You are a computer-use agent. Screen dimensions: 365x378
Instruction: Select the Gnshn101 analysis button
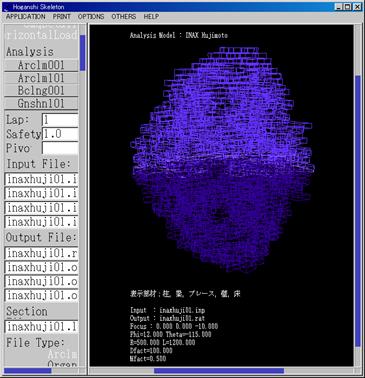pyautogui.click(x=41, y=103)
